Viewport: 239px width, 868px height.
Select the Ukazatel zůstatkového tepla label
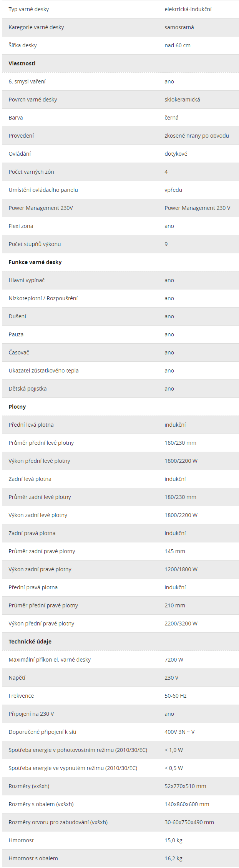43,371
